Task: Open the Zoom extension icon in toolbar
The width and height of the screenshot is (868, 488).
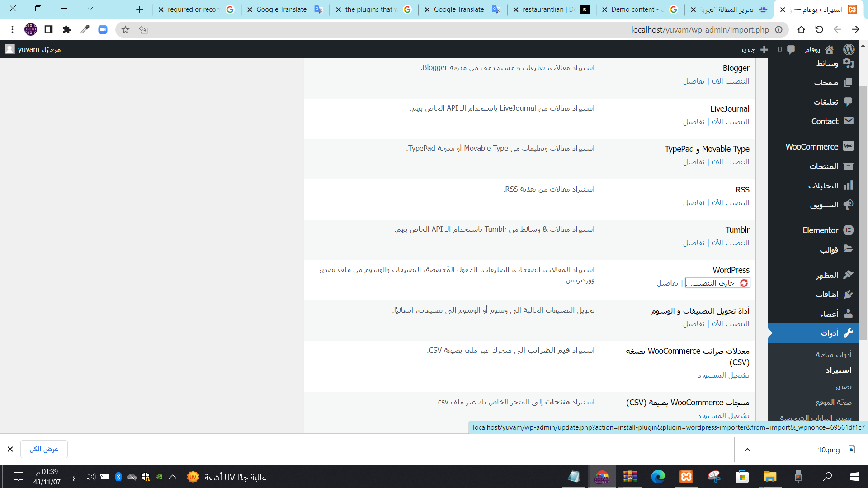Action: (103, 30)
